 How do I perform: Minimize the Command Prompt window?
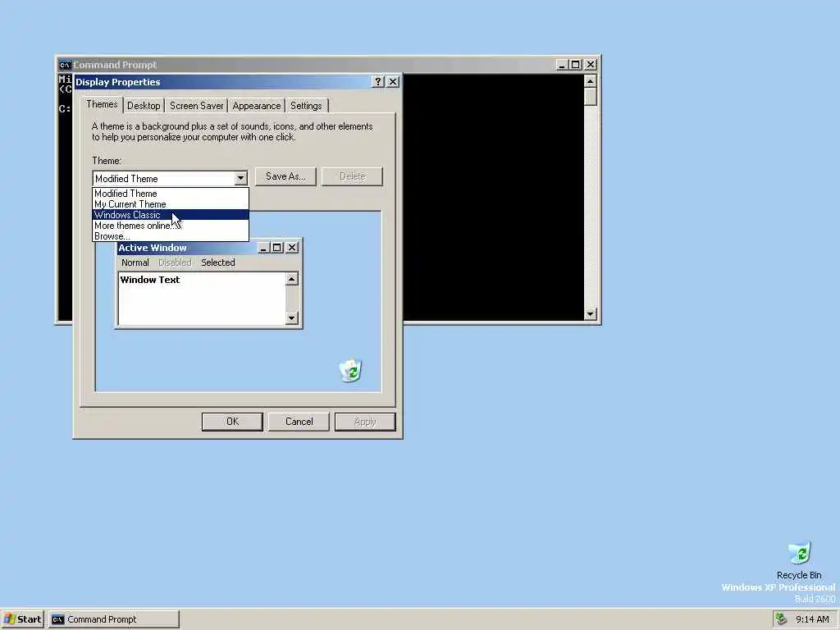[x=561, y=65]
